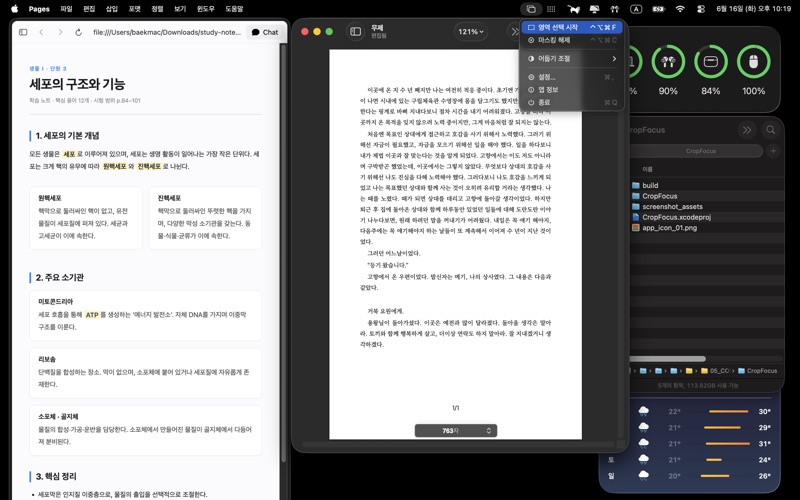
Task: Click the CropFocus menu bar icon
Action: tap(531, 9)
